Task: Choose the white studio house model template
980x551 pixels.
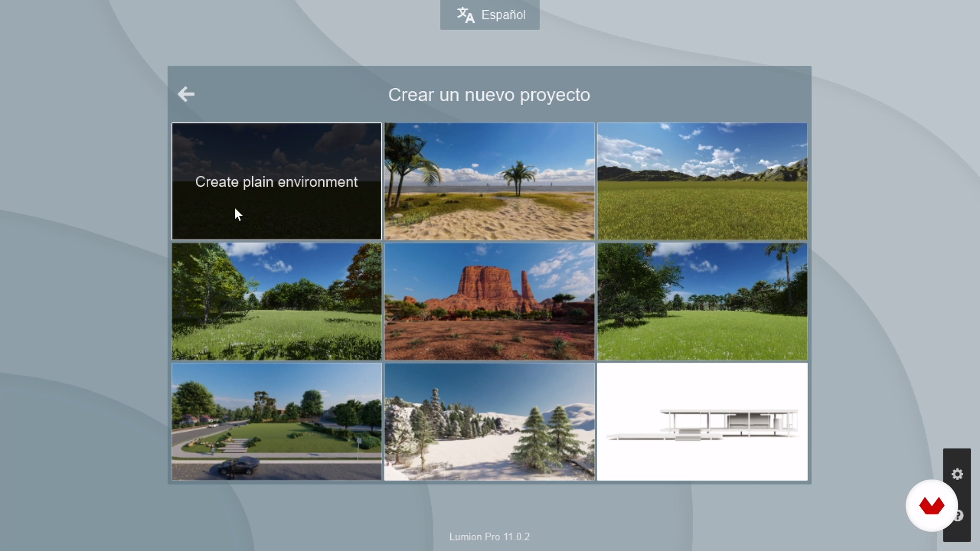Action: tap(702, 421)
